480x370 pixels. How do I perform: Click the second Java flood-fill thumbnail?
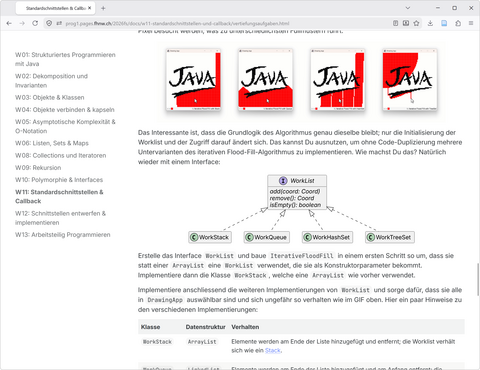pos(266,80)
